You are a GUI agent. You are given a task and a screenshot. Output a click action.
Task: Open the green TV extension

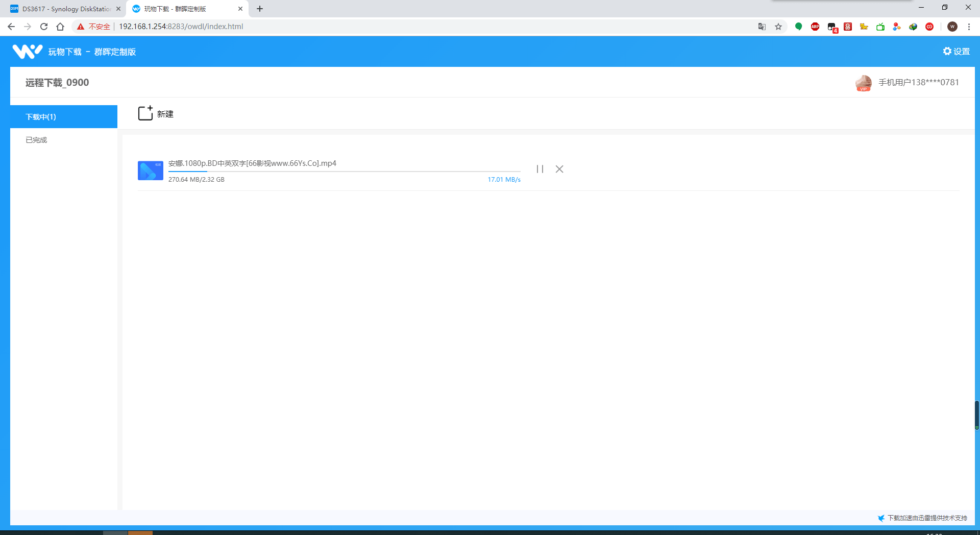tap(880, 27)
